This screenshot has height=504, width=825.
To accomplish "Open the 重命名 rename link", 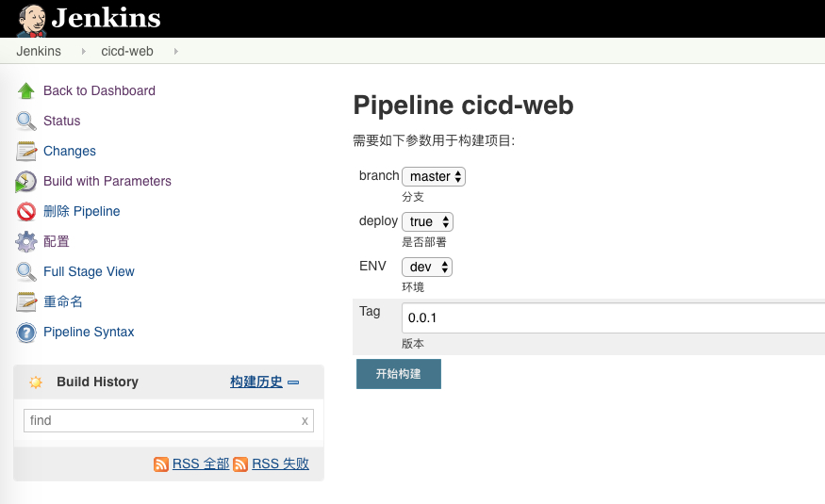I will pyautogui.click(x=62, y=301).
